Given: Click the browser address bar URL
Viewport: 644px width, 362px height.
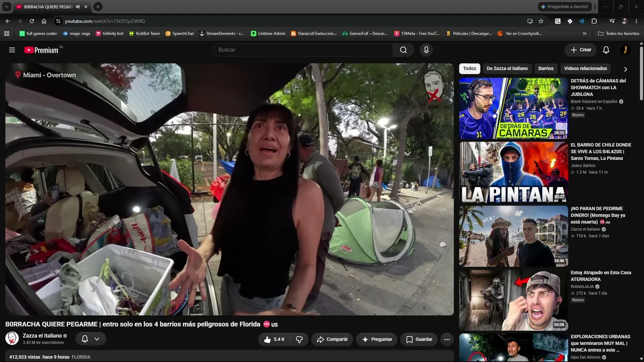Looking at the screenshot, I should (105, 21).
